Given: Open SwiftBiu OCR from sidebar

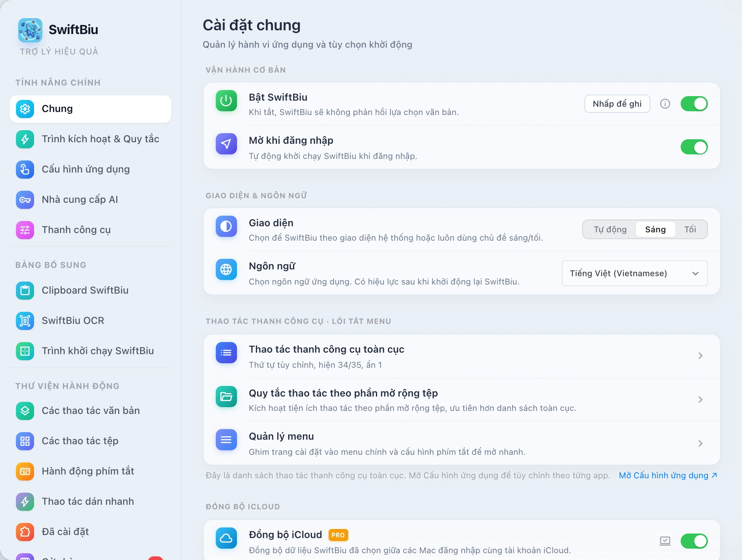Looking at the screenshot, I should pos(90,321).
